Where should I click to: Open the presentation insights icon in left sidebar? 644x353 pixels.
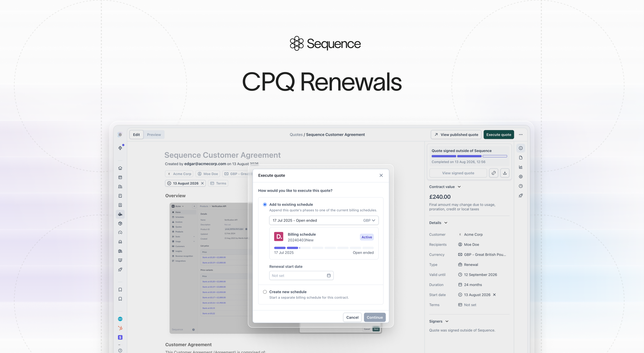point(120,260)
